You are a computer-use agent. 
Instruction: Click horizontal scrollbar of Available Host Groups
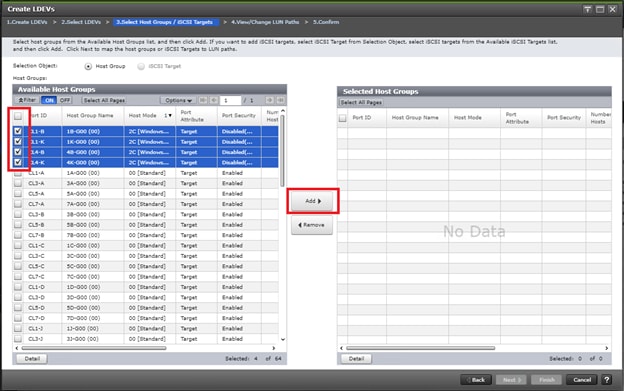click(94, 348)
